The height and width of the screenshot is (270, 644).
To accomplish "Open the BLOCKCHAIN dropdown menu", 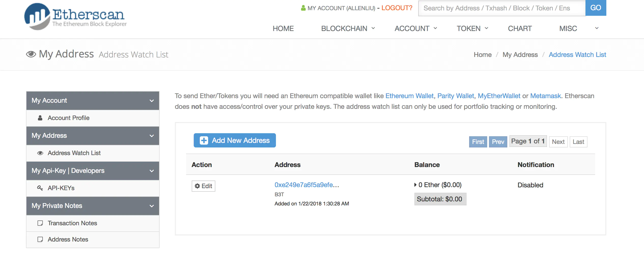I will [x=348, y=28].
